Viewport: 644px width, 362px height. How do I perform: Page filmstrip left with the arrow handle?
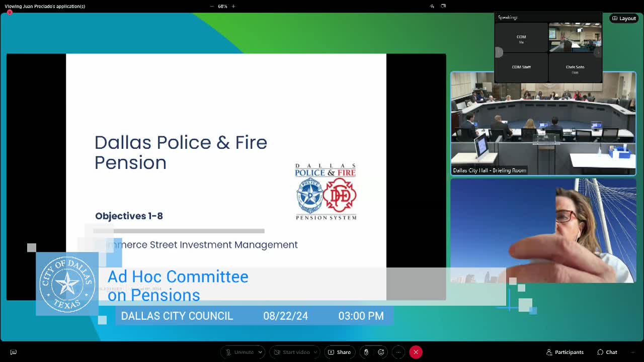[499, 52]
